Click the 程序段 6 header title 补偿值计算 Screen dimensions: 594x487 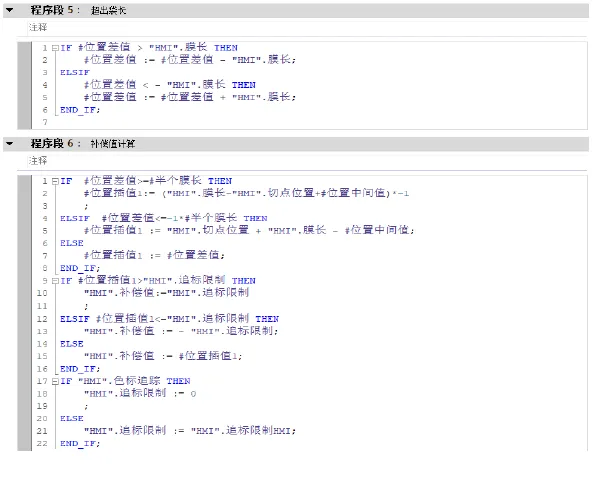(x=113, y=144)
